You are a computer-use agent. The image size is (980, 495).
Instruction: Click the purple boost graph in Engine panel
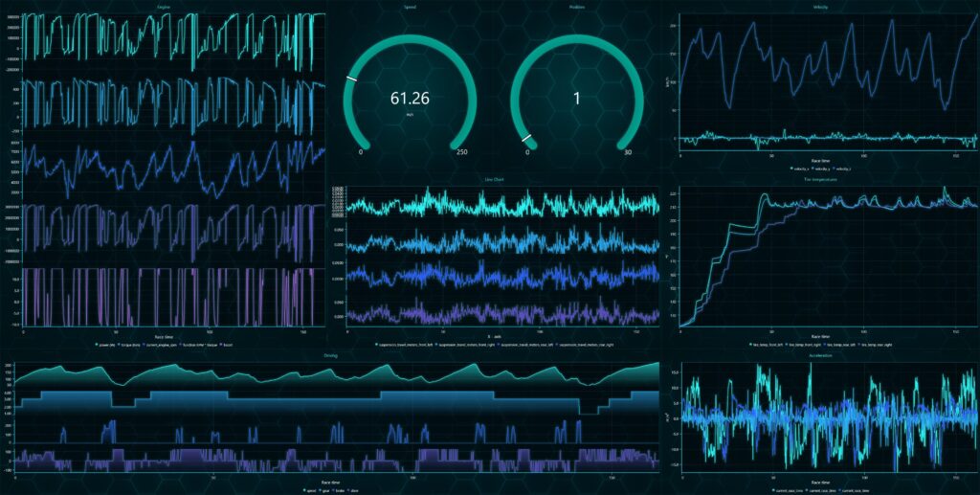174,298
